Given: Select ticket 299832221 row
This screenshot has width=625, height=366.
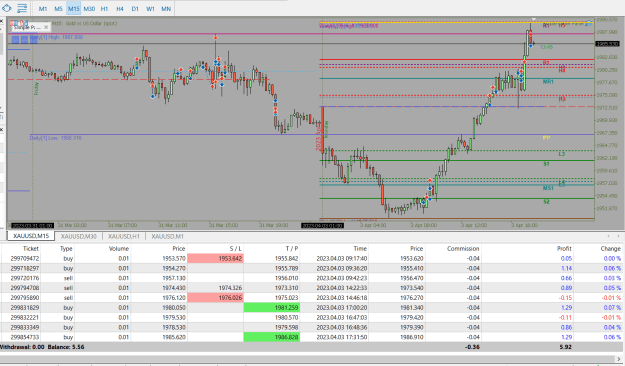Looking at the screenshot, I should [311, 317].
